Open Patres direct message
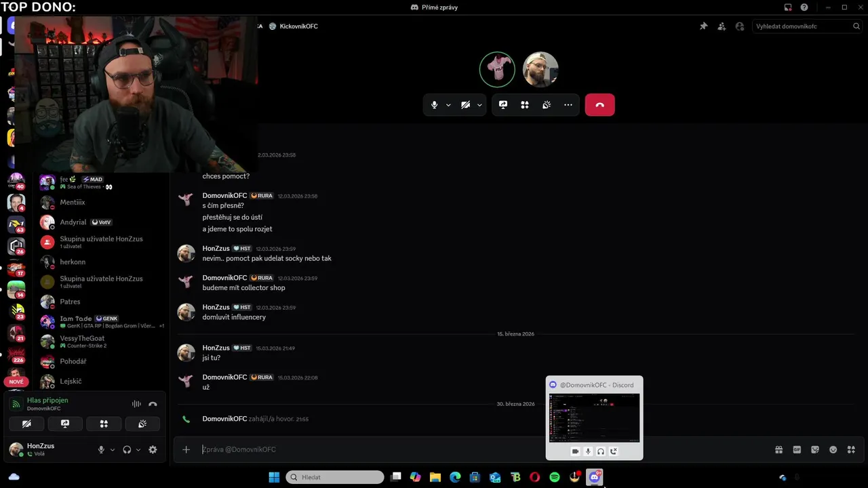The width and height of the screenshot is (868, 488). [102, 302]
